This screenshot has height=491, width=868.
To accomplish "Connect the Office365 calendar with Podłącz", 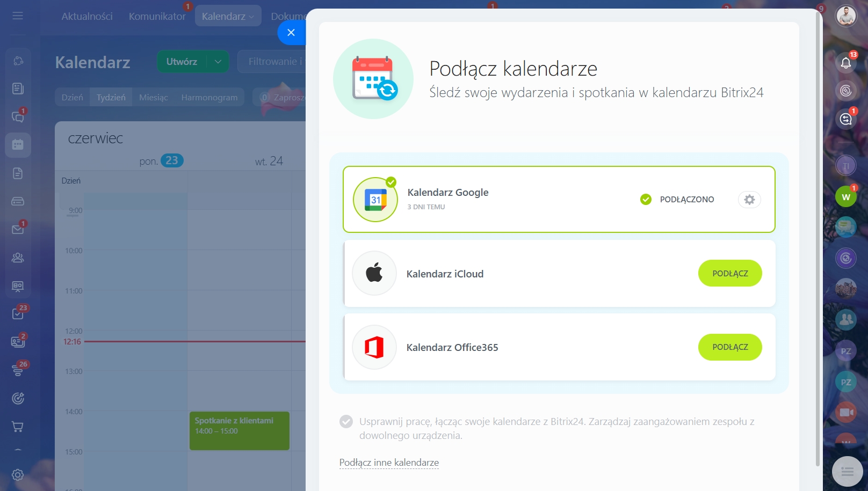I will coord(730,347).
